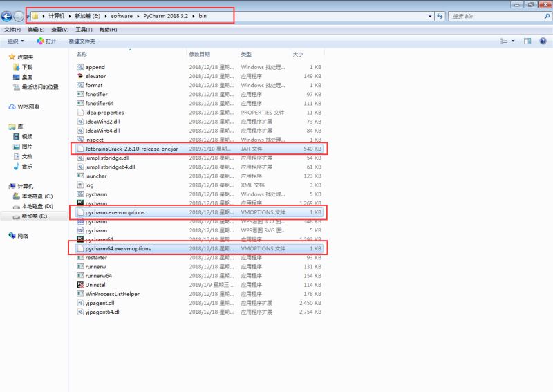553x392 pixels.
Task: Open the 查看(V) menu
Action: point(60,30)
